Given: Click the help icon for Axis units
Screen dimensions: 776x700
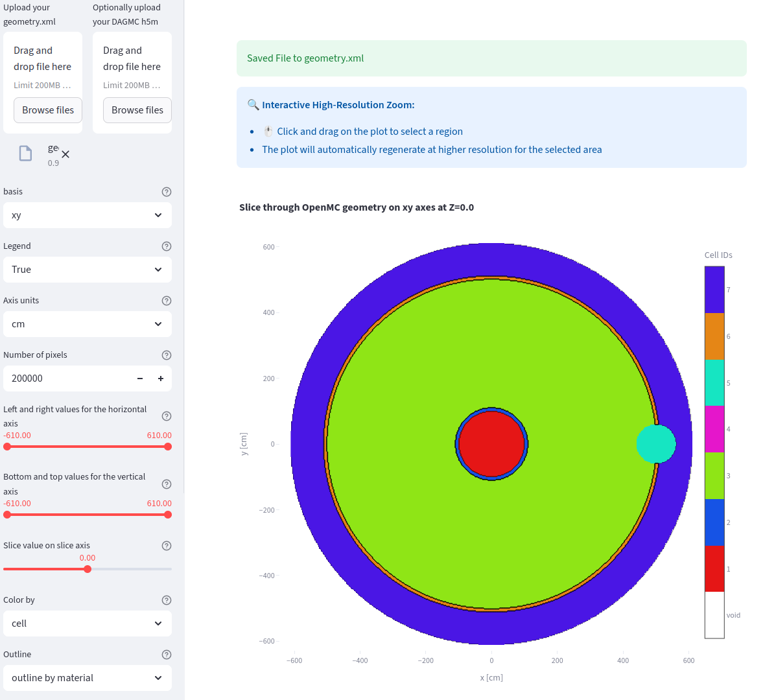Looking at the screenshot, I should 167,301.
